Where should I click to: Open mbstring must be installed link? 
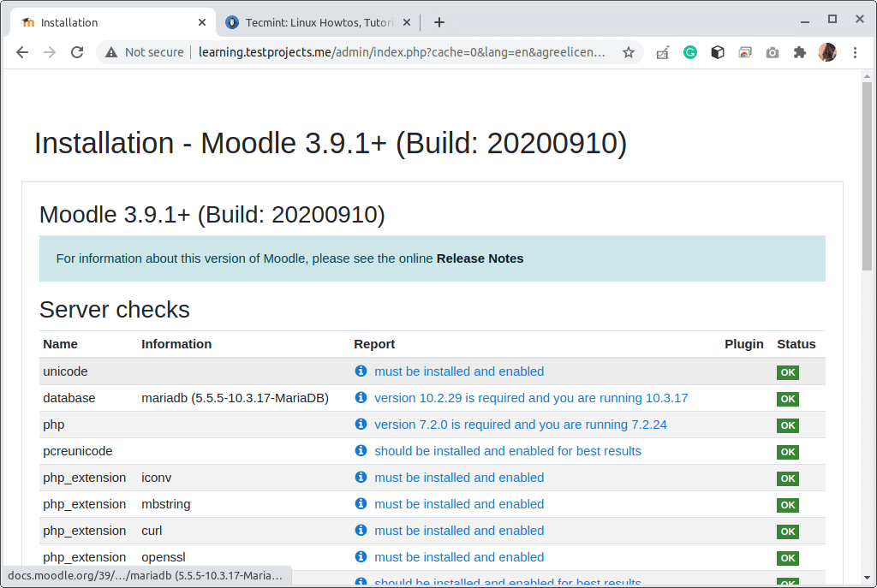coord(459,504)
